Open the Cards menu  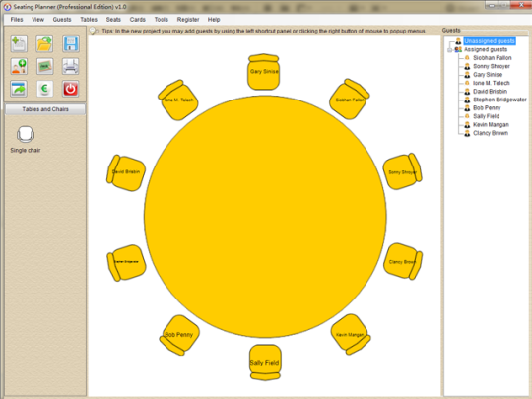click(x=137, y=20)
